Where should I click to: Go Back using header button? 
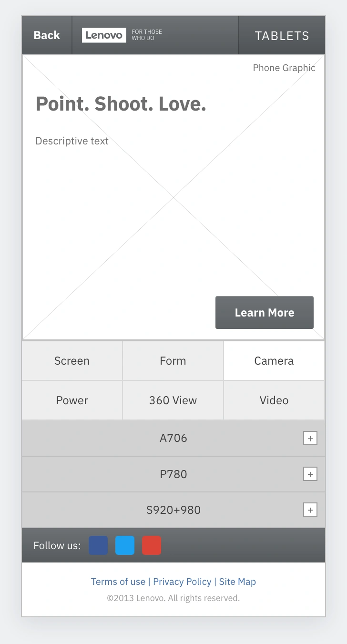(47, 35)
